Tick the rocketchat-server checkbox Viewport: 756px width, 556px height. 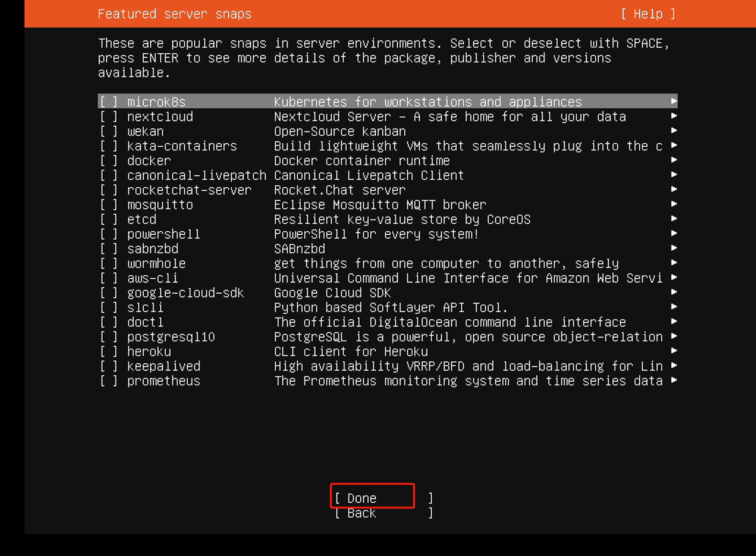coord(109,190)
